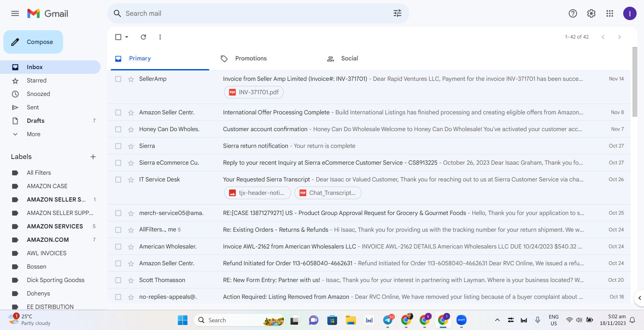Open the select dropdown arrow
This screenshot has width=644, height=330.
(127, 37)
